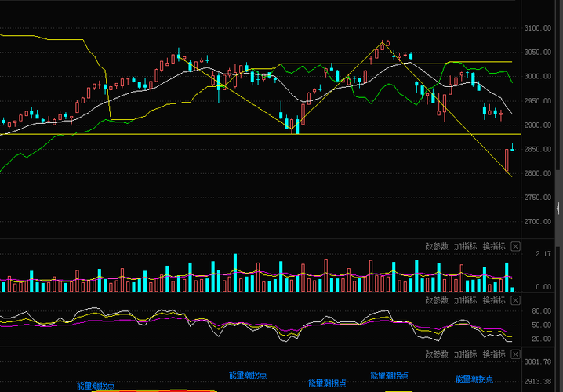Screen dimensions: 563x392
Task: Select the rightmost 能量潮拐点 marker
Action: pos(474,379)
